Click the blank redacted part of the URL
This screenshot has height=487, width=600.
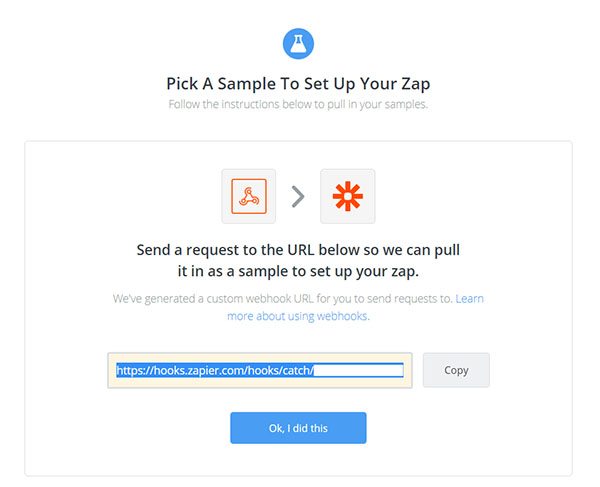(x=359, y=370)
